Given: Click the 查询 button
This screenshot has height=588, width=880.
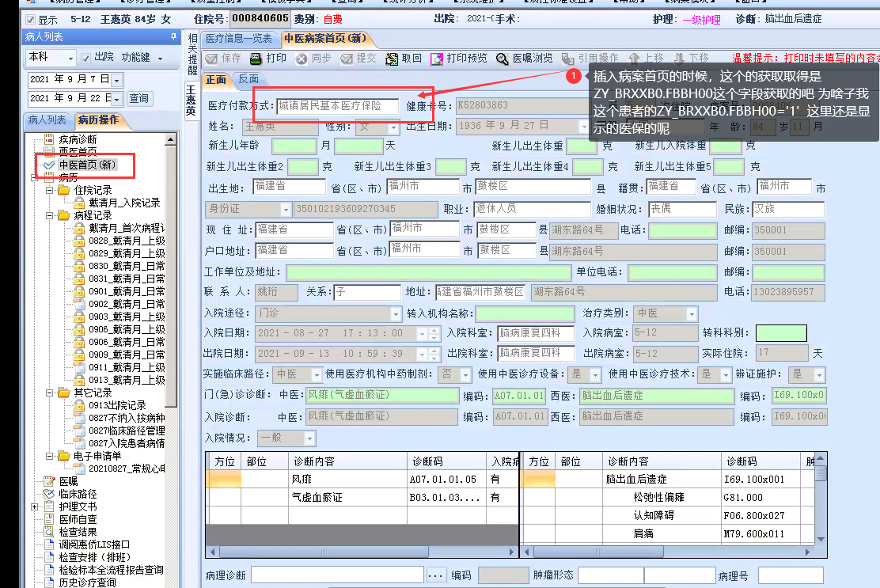Looking at the screenshot, I should point(138,99).
